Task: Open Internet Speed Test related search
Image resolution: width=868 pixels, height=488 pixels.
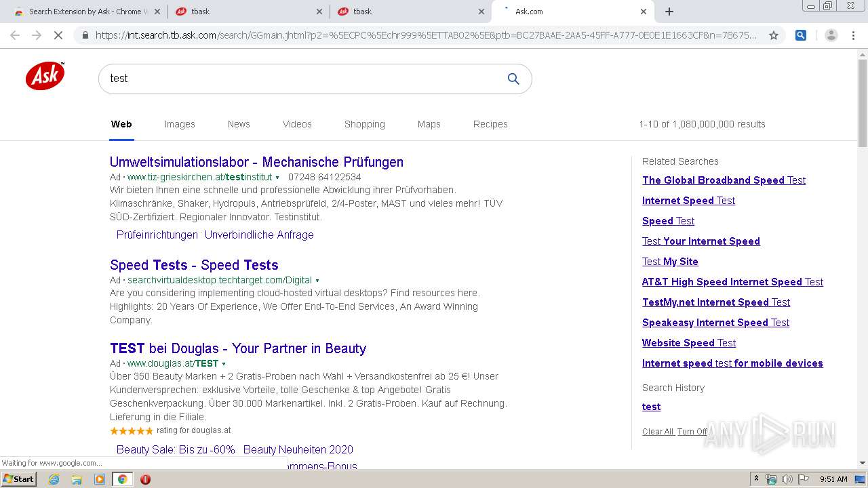Action: pos(688,201)
